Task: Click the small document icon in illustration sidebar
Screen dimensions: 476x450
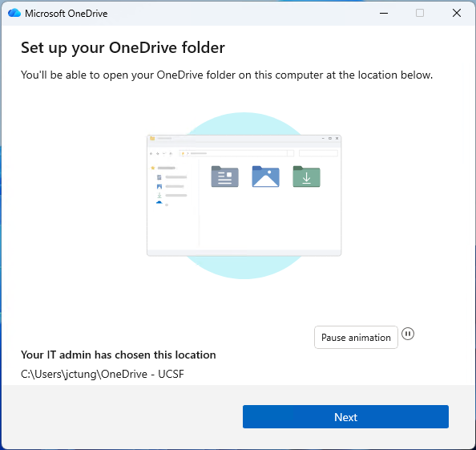Action: coord(159,177)
